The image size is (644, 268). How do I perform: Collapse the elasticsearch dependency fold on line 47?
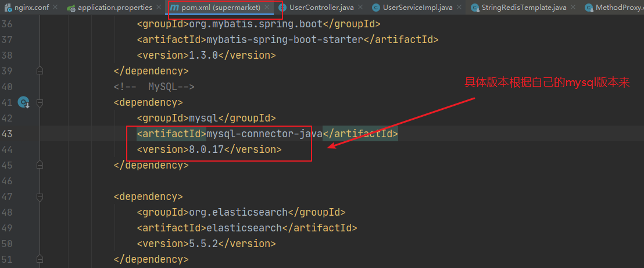[x=40, y=196]
